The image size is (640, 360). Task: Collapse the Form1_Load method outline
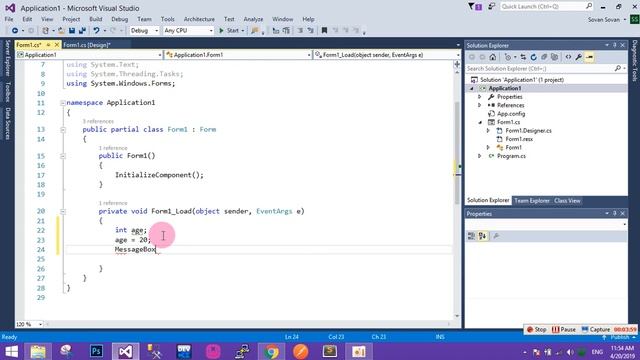click(x=63, y=211)
